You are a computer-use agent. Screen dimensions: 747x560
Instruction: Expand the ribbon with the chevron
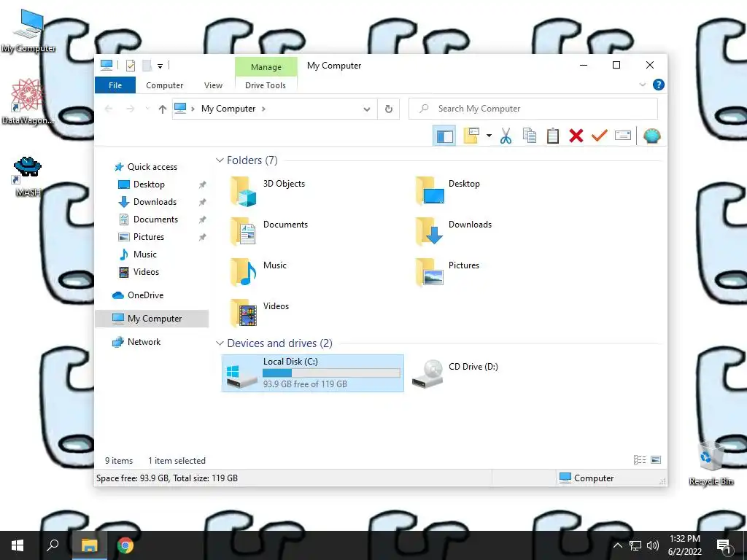(642, 85)
